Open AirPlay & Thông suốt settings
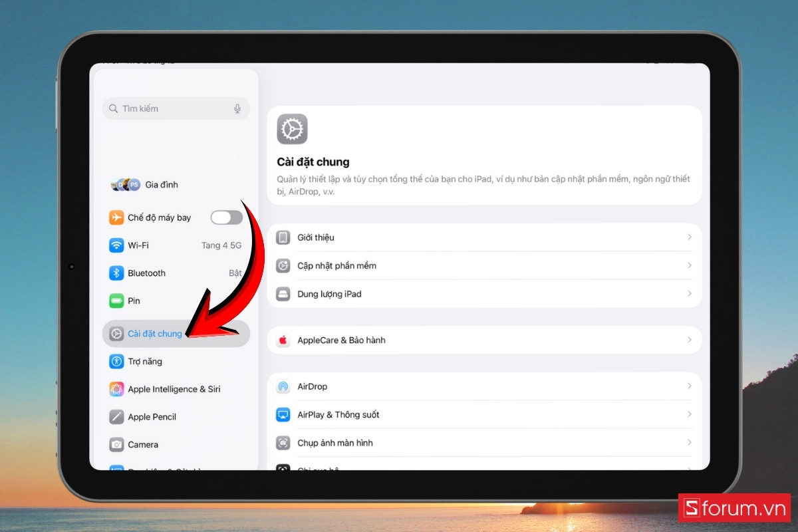The height and width of the screenshot is (532, 798). coord(338,415)
